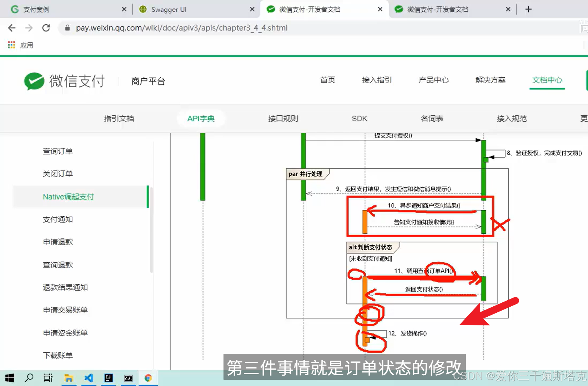Open 申请资金账单 in the sidebar

pos(65,333)
